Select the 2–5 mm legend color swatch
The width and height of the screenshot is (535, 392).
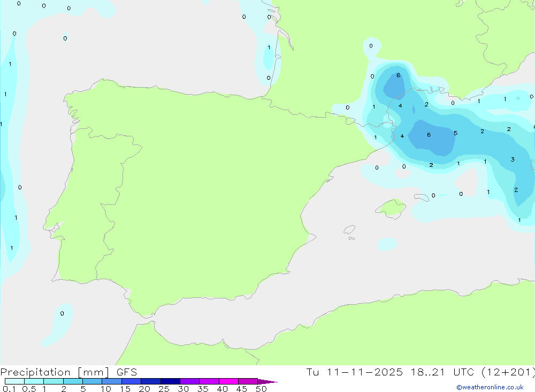tap(73, 381)
